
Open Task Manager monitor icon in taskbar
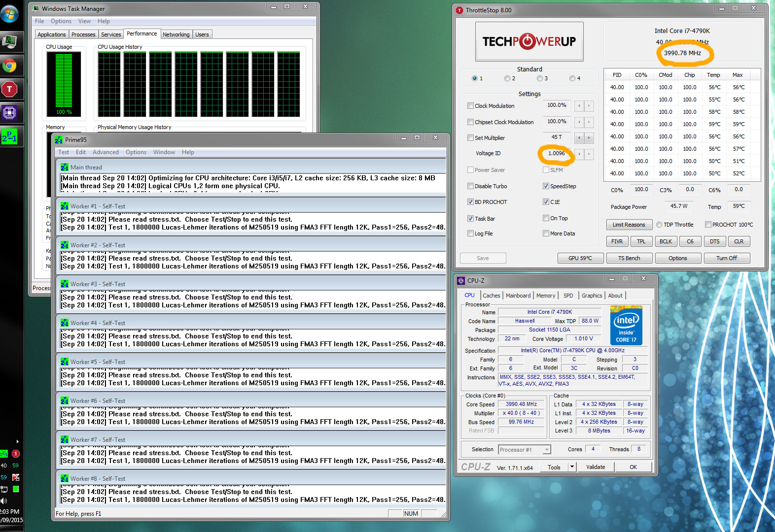click(x=9, y=42)
